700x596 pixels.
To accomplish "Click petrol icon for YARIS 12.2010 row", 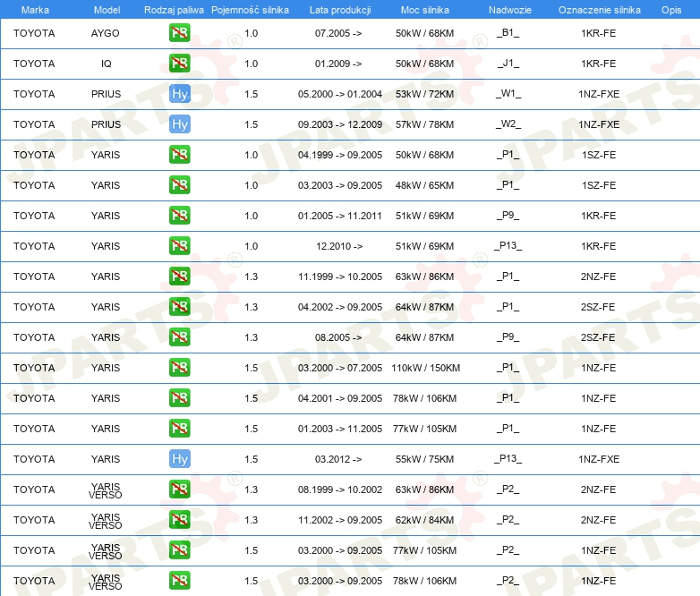I will point(179,245).
